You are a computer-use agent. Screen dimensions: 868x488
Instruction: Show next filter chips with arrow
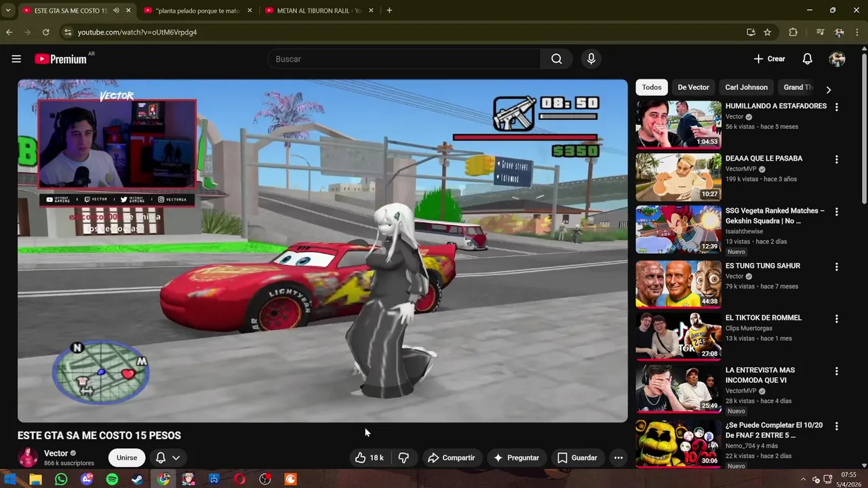[x=828, y=89]
